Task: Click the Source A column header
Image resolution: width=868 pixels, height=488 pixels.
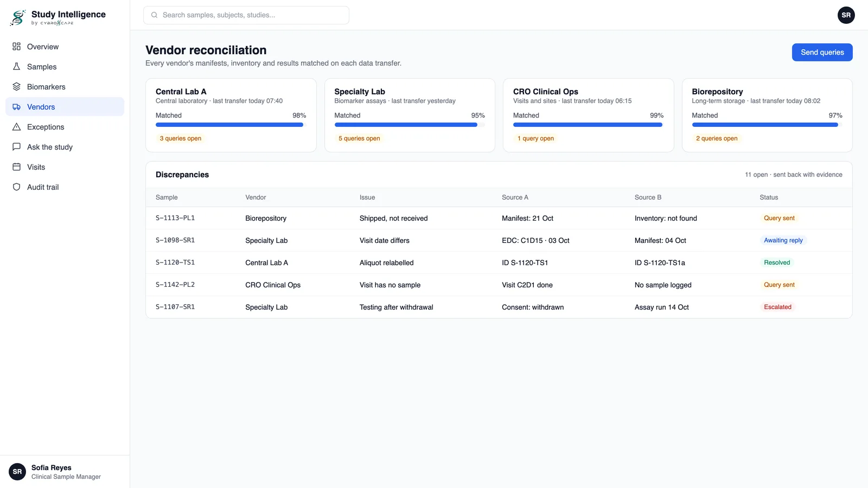Action: coord(515,197)
